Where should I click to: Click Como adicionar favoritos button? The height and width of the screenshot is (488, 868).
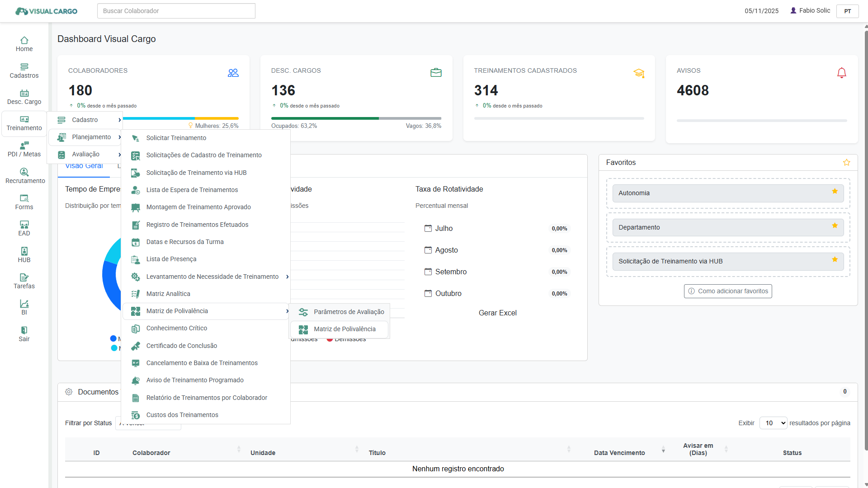tap(728, 291)
